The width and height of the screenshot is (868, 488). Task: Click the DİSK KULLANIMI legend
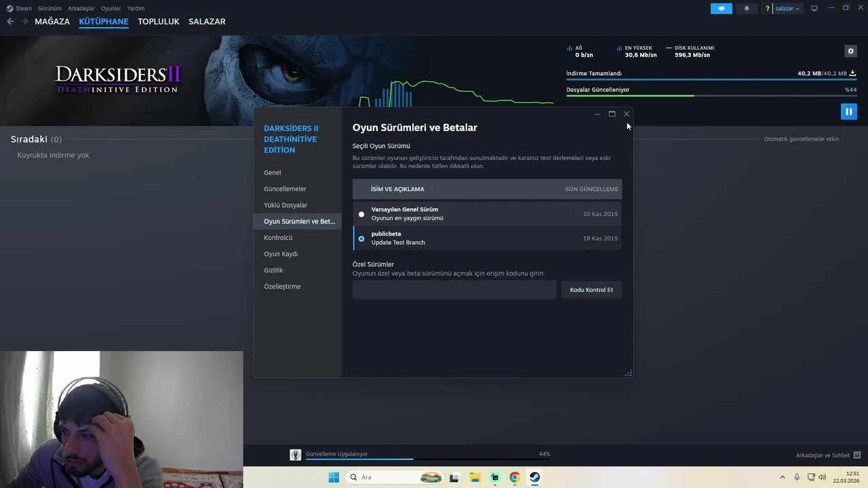(x=690, y=52)
